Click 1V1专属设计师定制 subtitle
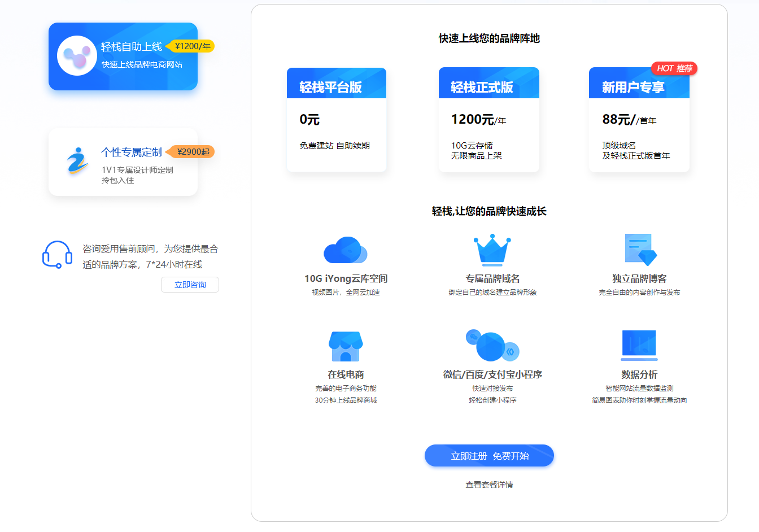Viewport: 759px width, 532px height. coord(137,170)
